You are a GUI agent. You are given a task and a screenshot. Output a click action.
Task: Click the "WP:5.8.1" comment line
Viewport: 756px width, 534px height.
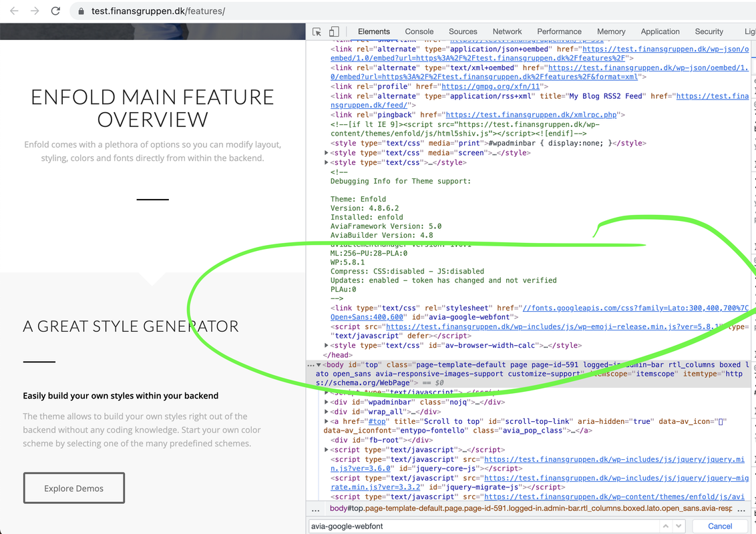click(x=347, y=262)
